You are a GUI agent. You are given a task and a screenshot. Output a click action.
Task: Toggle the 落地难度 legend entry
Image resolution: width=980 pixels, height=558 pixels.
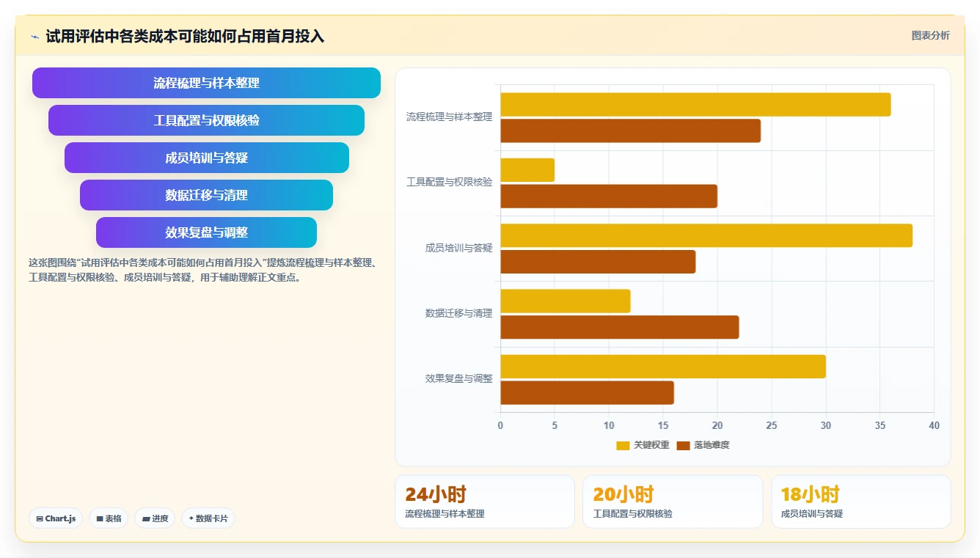coord(703,445)
